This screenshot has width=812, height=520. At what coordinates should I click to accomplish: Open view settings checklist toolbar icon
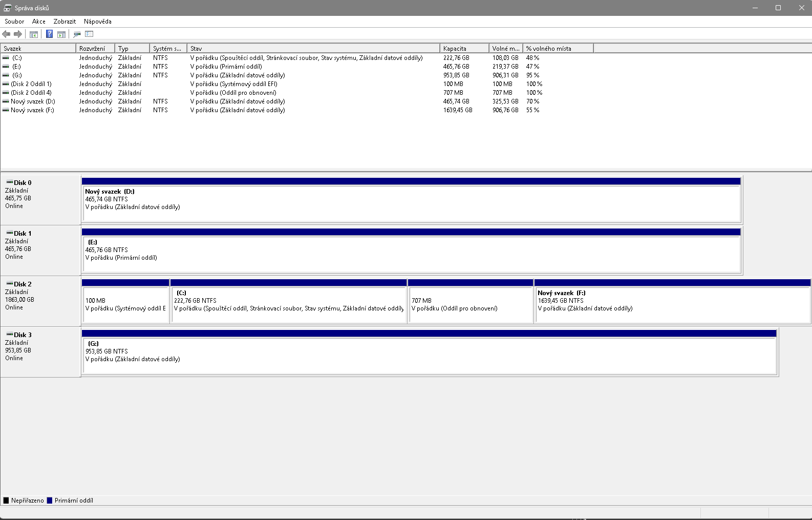(89, 34)
